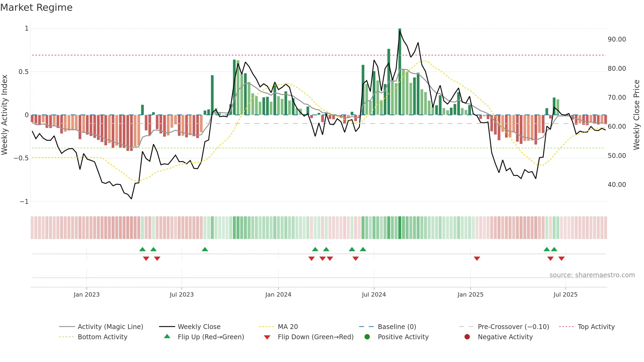Toggle Weekly Close legend entry
The height and width of the screenshot is (362, 644).
click(190, 327)
